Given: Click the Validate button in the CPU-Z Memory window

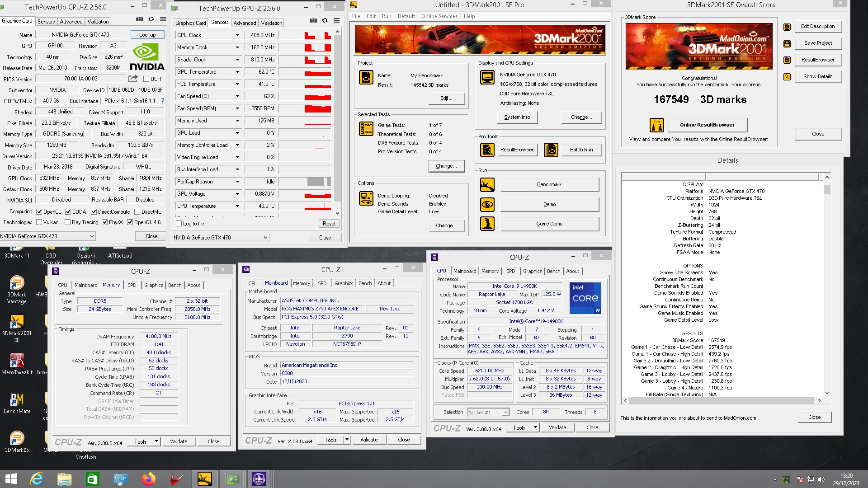Looking at the screenshot, I should click(179, 441).
